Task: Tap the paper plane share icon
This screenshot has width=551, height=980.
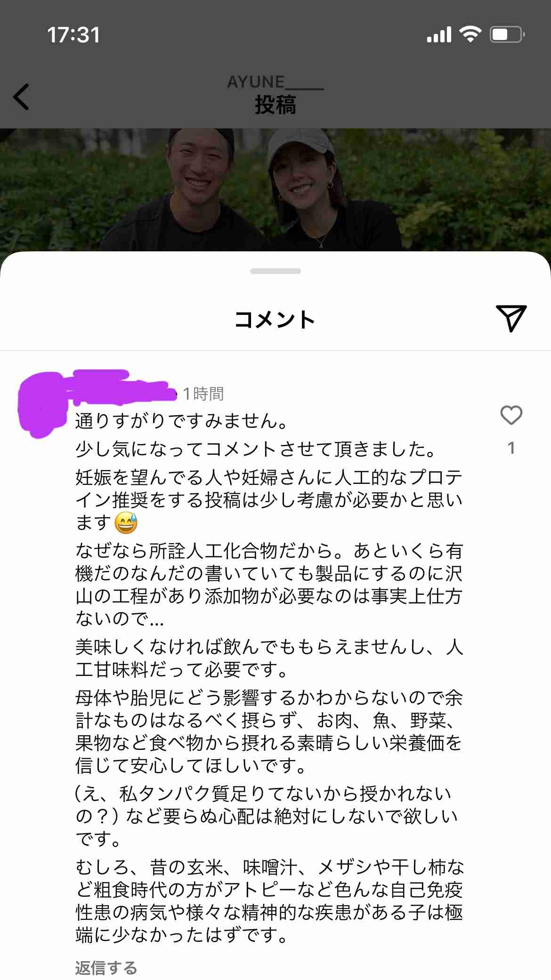Action: coord(511,318)
